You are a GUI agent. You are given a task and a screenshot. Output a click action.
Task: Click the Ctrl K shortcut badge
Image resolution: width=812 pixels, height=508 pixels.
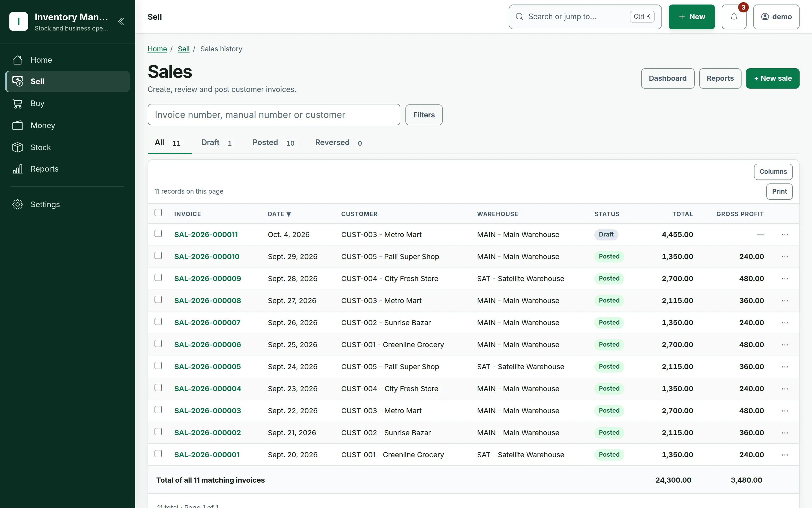click(642, 17)
